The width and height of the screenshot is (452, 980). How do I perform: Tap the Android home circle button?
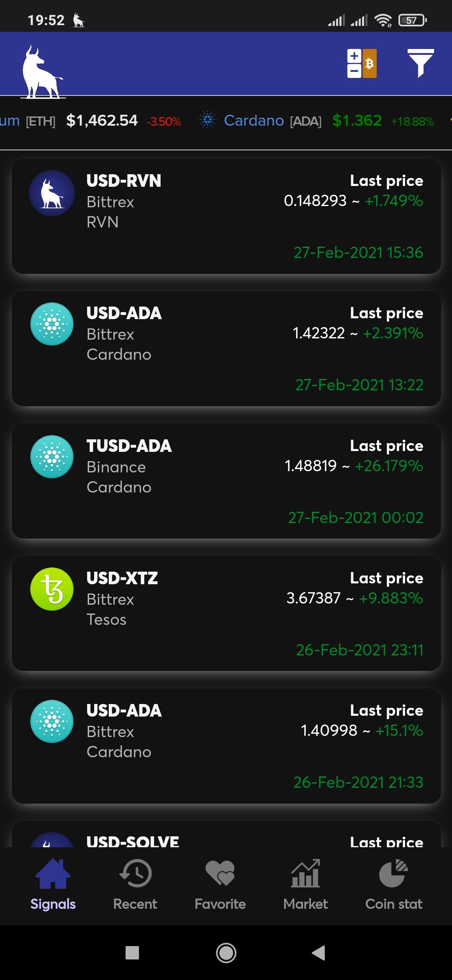[x=226, y=953]
